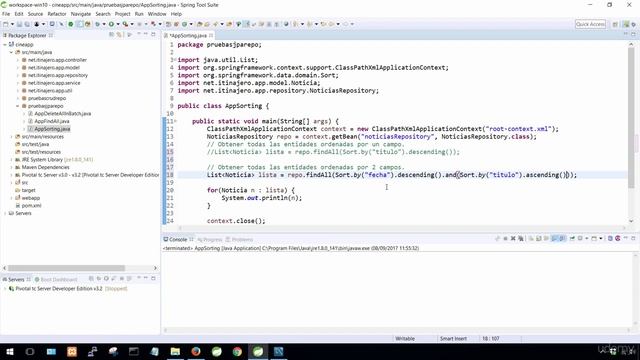This screenshot has height=360, width=640.
Task: Open File Explorer from the taskbar
Action: (x=175, y=351)
